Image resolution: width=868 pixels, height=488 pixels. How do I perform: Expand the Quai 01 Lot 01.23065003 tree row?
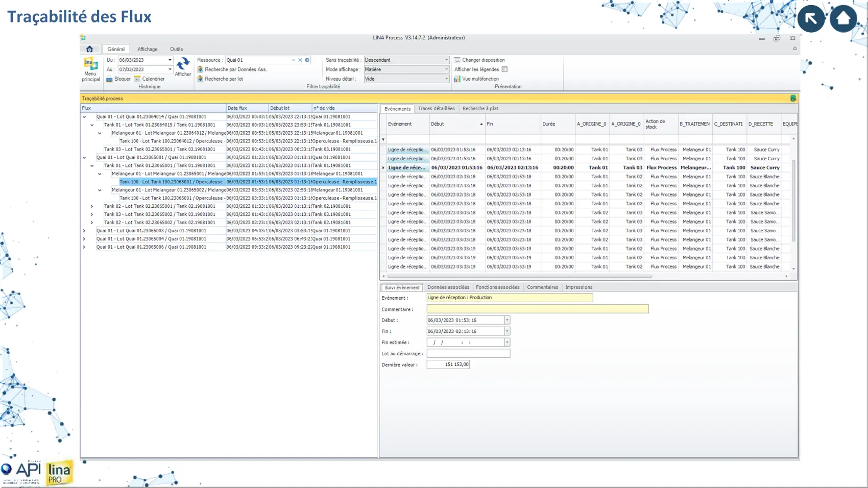click(x=84, y=231)
